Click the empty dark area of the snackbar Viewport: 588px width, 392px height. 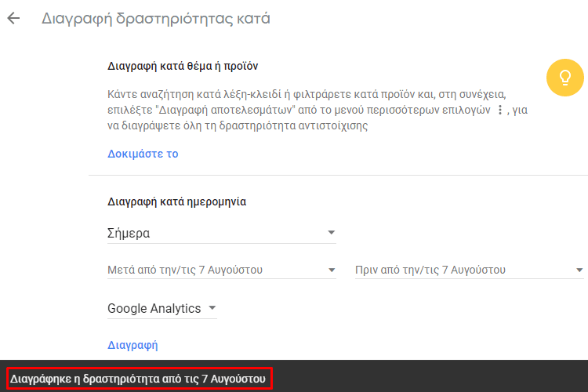[427, 376]
